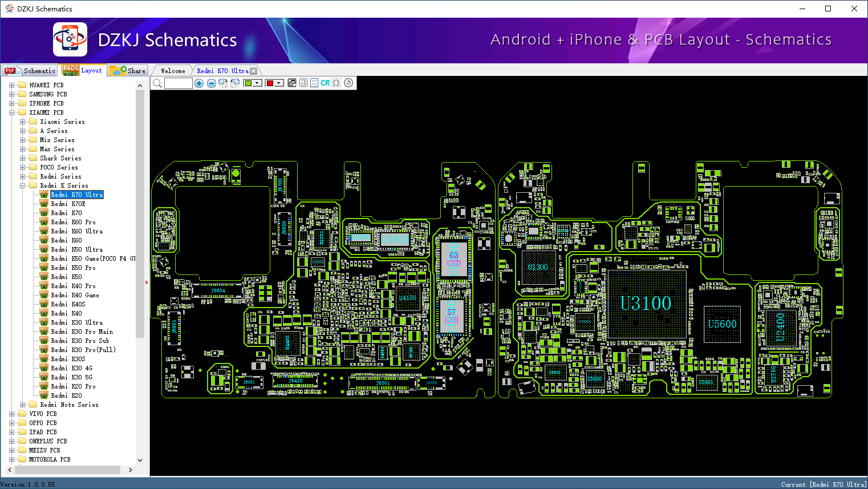Open Redmi K60 Pro layout
The height and width of the screenshot is (489, 868).
click(73, 222)
